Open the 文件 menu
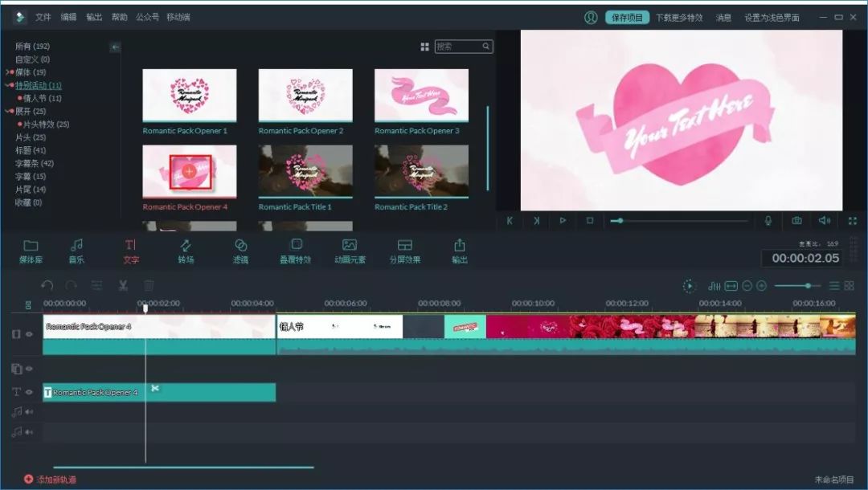The width and height of the screenshot is (868, 490). [43, 17]
